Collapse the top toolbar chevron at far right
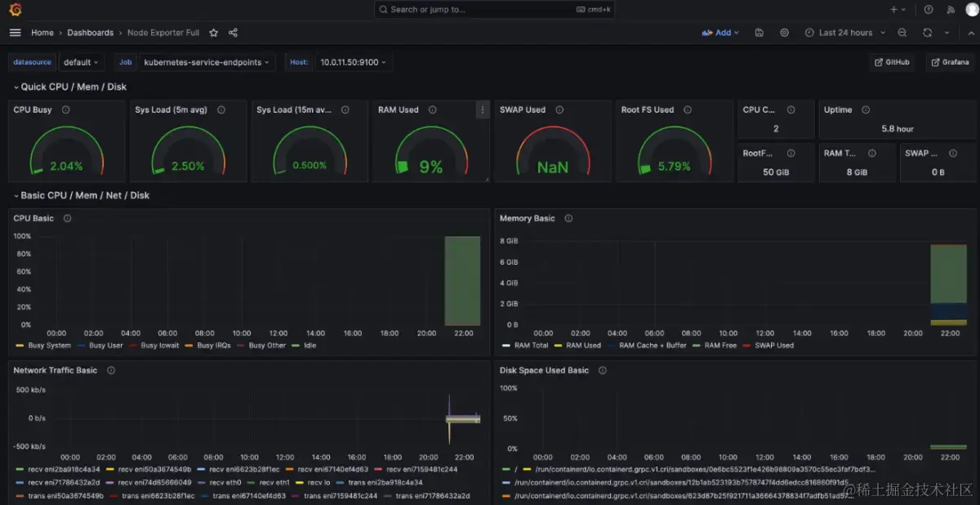 pyautogui.click(x=969, y=33)
